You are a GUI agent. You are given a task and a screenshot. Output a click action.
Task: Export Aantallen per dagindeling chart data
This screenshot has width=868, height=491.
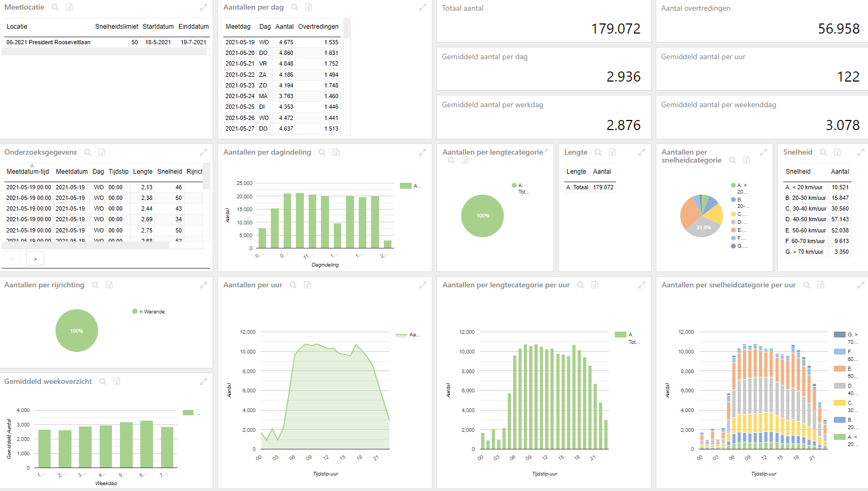(336, 152)
